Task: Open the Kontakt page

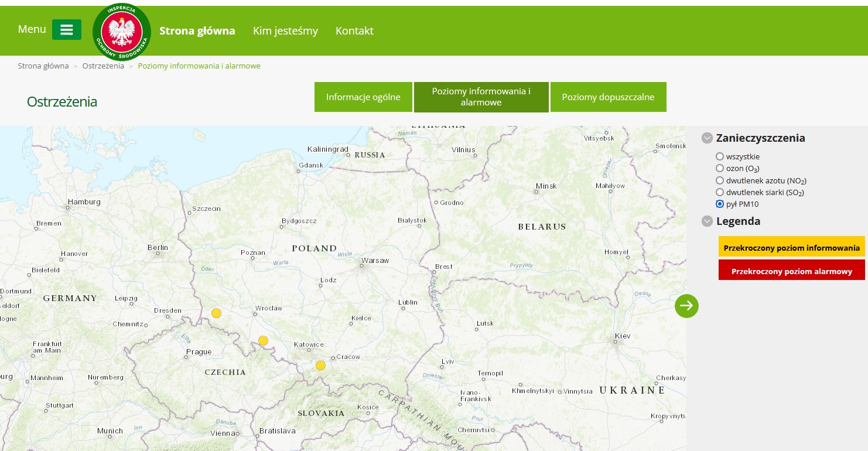Action: [354, 31]
